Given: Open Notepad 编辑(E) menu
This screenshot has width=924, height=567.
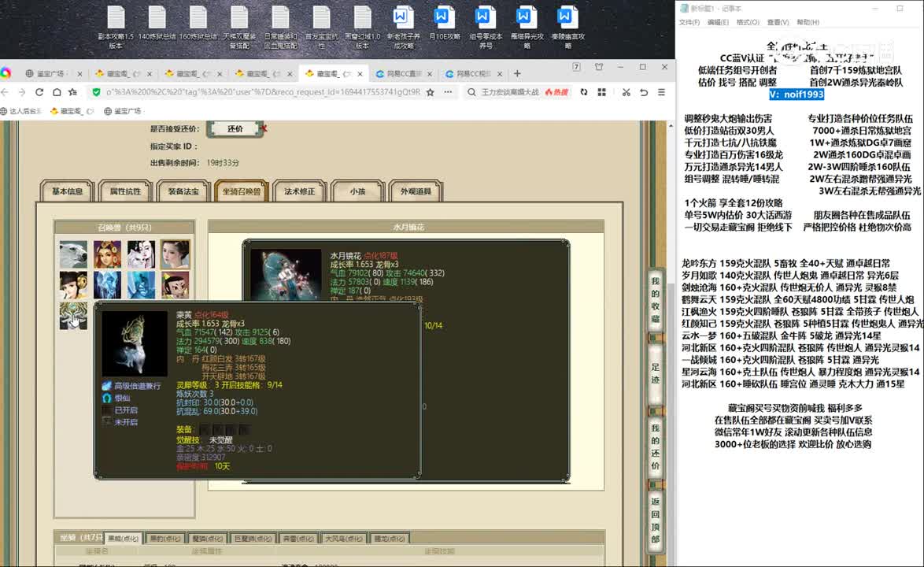Looking at the screenshot, I should [x=718, y=22].
